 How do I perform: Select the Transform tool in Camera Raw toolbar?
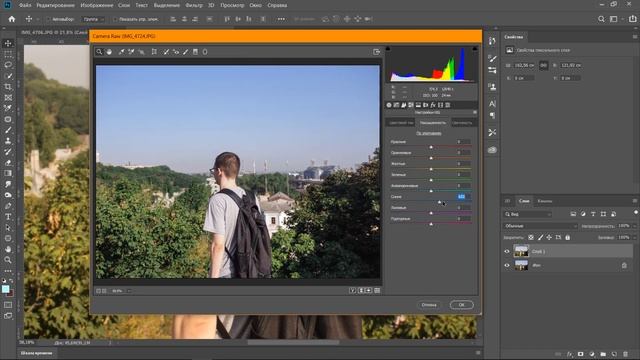click(x=154, y=52)
